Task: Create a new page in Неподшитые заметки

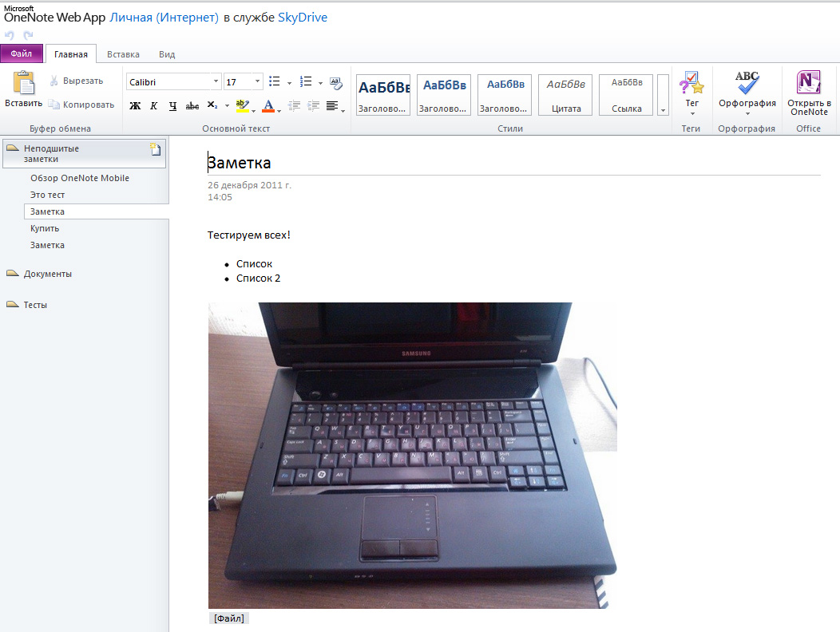Action: coord(156,148)
